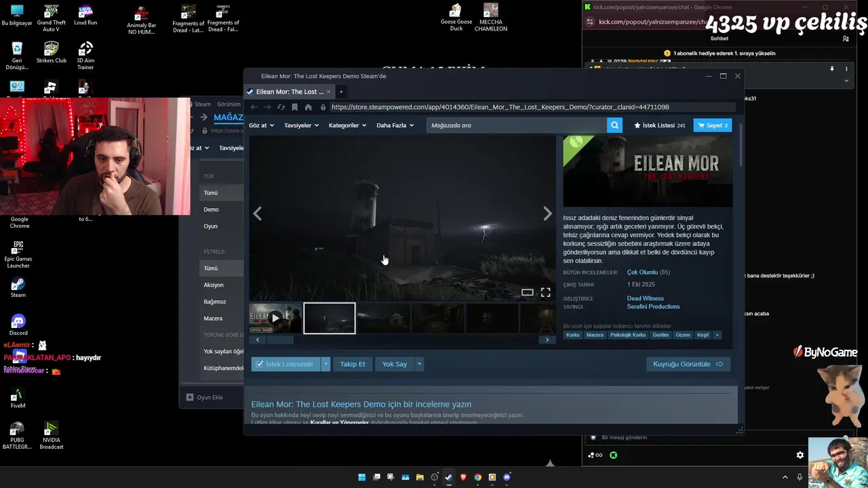Select the Keşif tag
This screenshot has width=868, height=488.
point(703,335)
